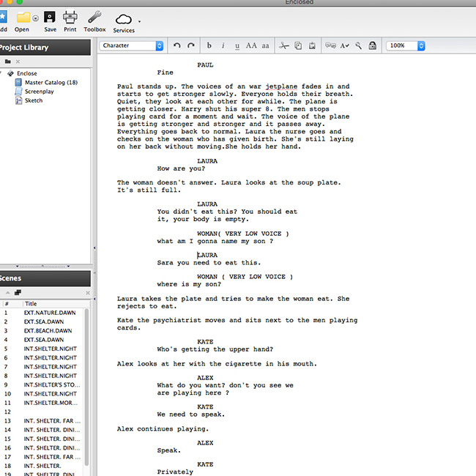This screenshot has height=476, width=476.
Task: Open the 100% zoom level dropdown
Action: click(406, 45)
